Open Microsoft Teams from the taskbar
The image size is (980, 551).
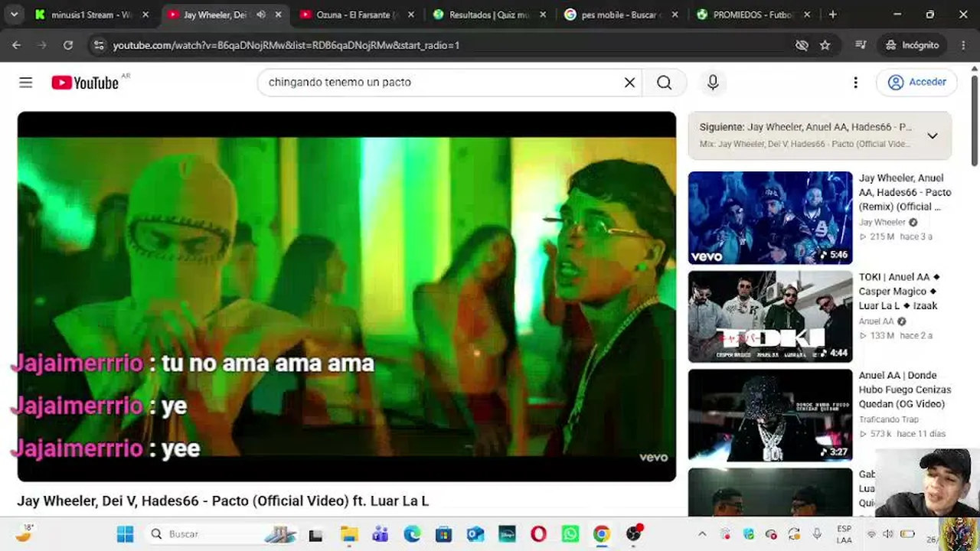point(381,534)
